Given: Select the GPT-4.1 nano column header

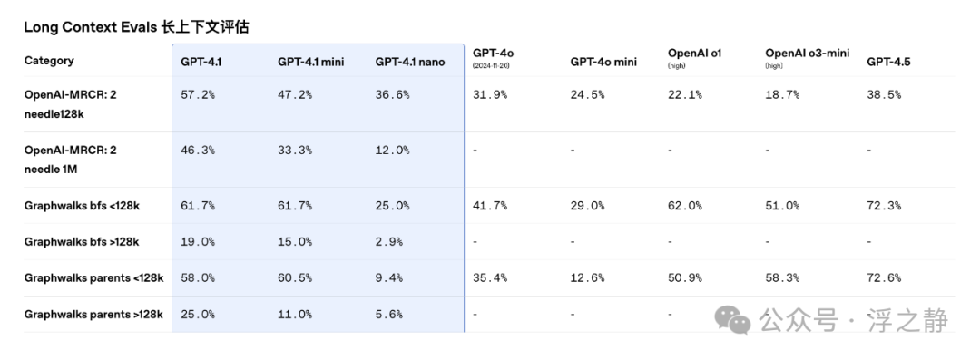Looking at the screenshot, I should 410,62.
